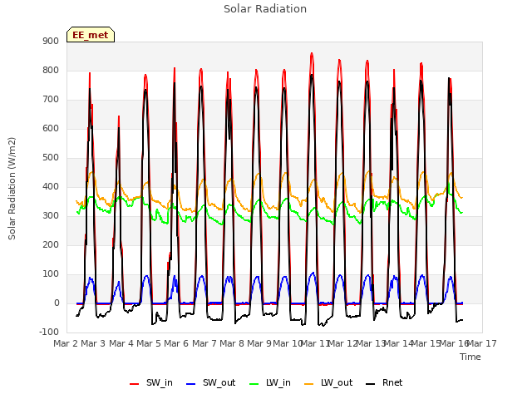Select the SW_out legend label
532x399 pixels.
pos(219,382)
